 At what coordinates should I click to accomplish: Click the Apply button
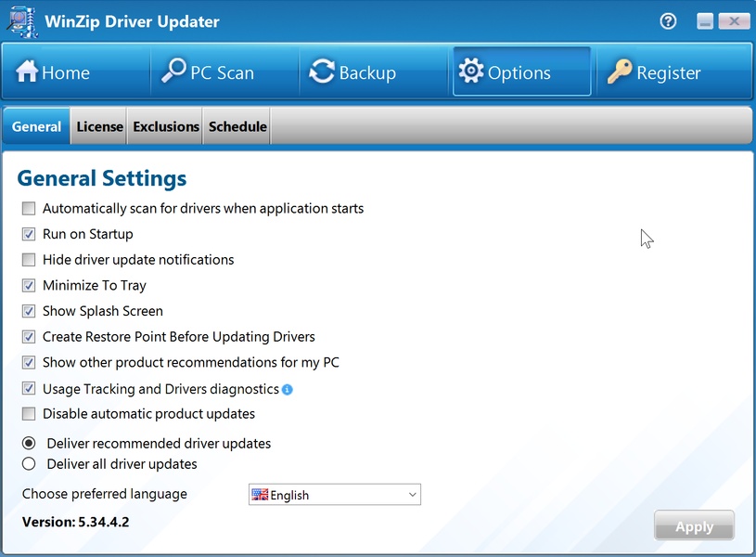(694, 525)
